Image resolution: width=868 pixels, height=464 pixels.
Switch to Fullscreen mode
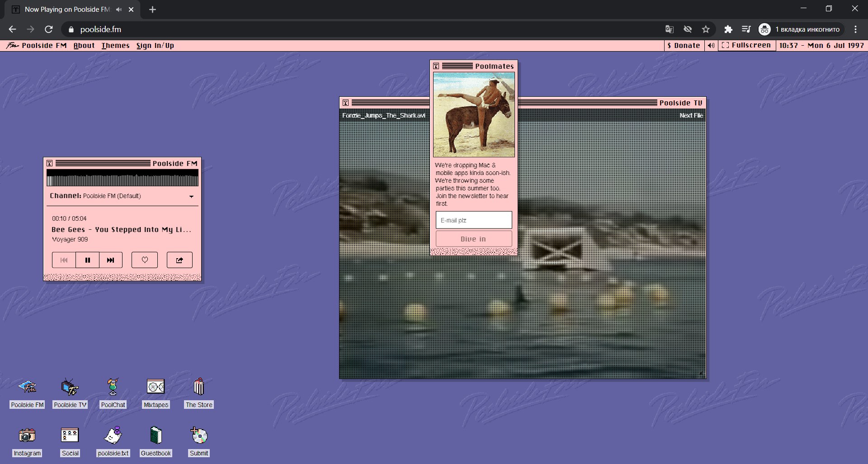(x=747, y=45)
